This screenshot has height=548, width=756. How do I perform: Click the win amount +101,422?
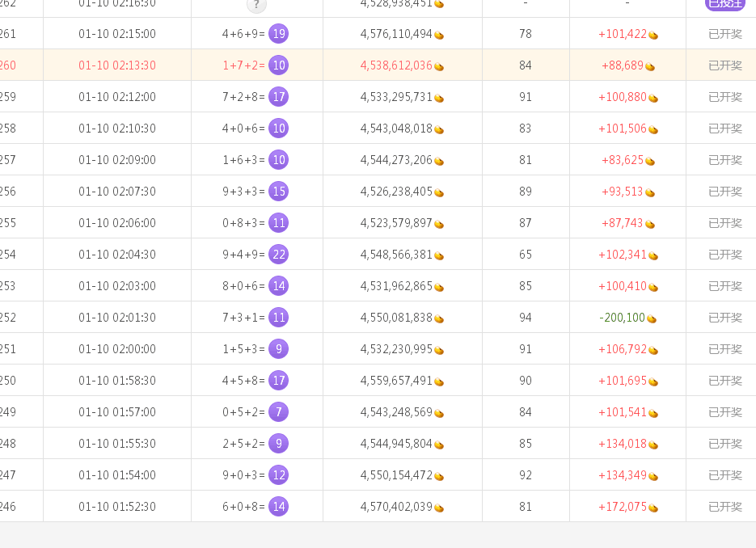point(623,34)
